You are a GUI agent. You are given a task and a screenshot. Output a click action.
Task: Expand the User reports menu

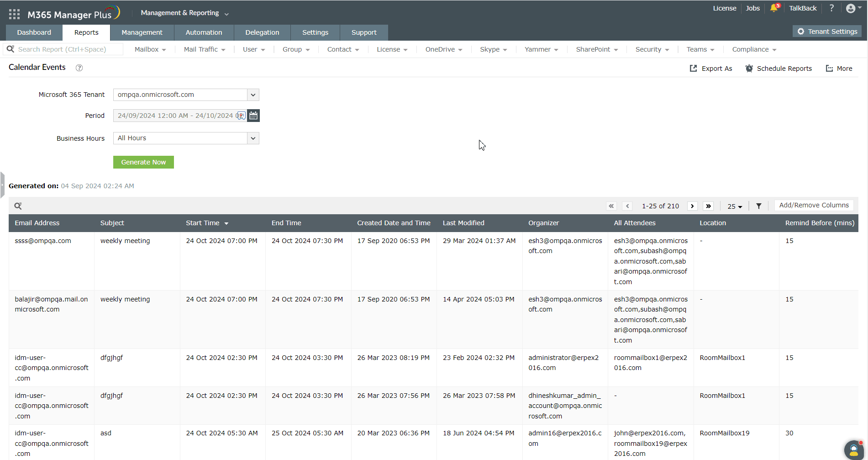[x=254, y=49]
